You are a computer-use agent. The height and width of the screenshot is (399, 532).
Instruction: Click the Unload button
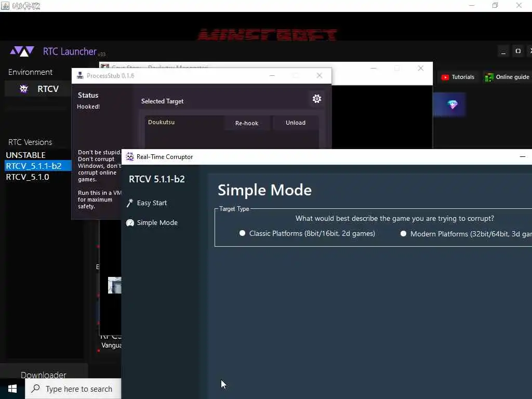pos(296,123)
